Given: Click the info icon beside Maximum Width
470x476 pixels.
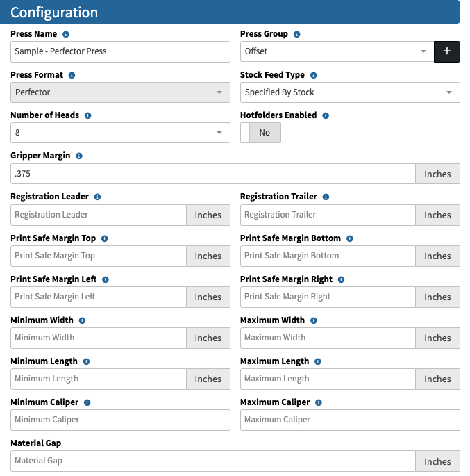Looking at the screenshot, I should [x=314, y=320].
